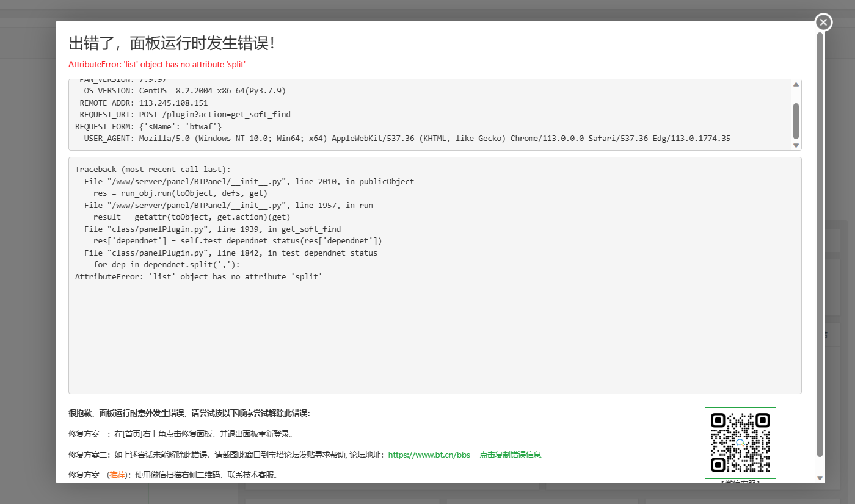Screen dimensions: 855x504
Task: Click the REQUEST_URI get_soft_find line
Action: tap(185, 114)
